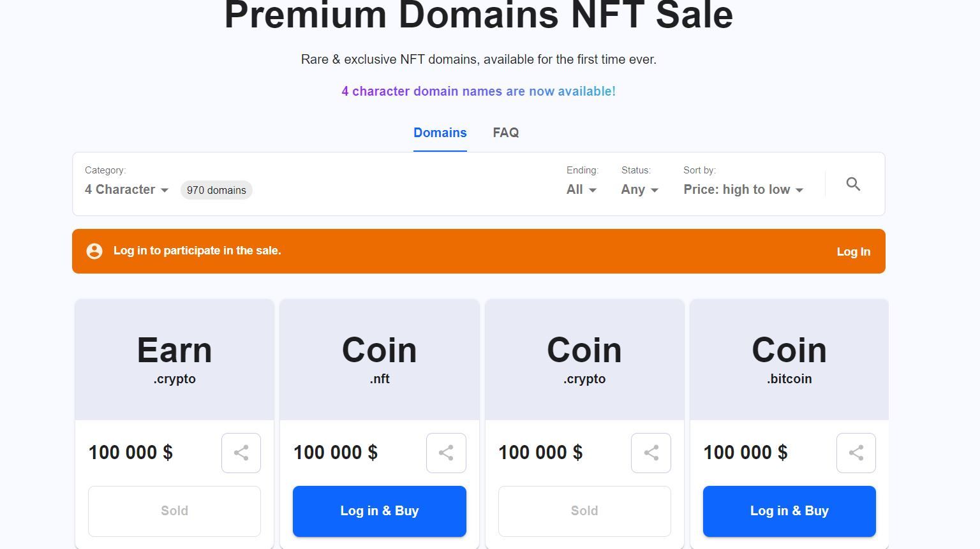Viewport: 980px width, 549px height.
Task: Open the Status Any dropdown
Action: pos(639,190)
